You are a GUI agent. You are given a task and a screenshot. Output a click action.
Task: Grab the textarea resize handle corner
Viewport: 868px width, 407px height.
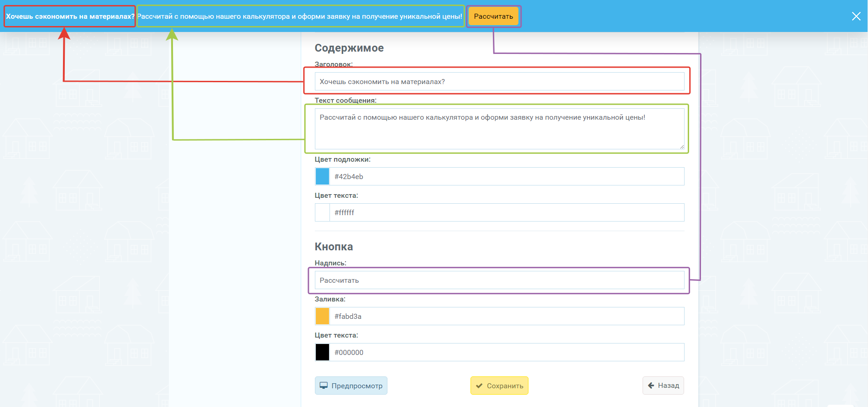point(682,147)
